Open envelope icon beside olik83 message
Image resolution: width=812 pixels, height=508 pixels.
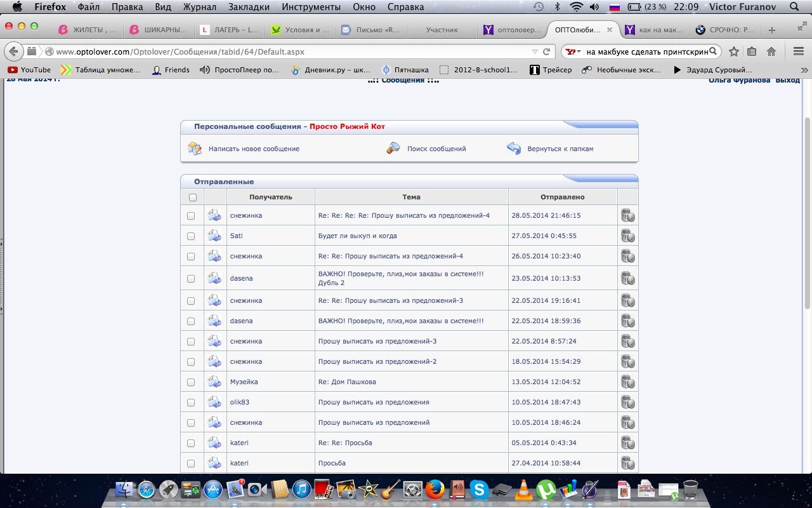click(215, 403)
